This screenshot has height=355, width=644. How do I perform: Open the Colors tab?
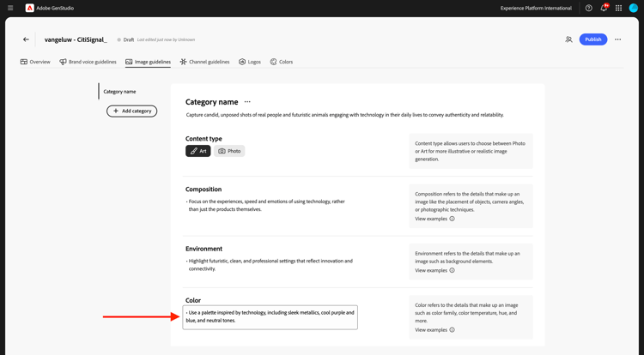(281, 62)
